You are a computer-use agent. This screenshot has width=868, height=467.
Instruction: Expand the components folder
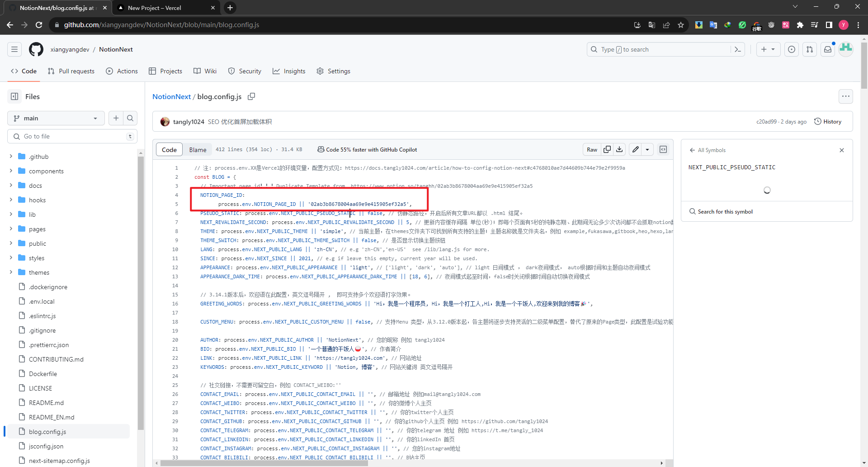pyautogui.click(x=11, y=171)
